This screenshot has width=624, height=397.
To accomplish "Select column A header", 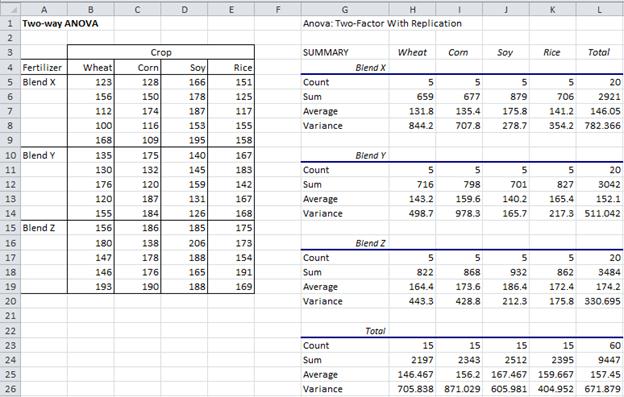I will point(44,10).
